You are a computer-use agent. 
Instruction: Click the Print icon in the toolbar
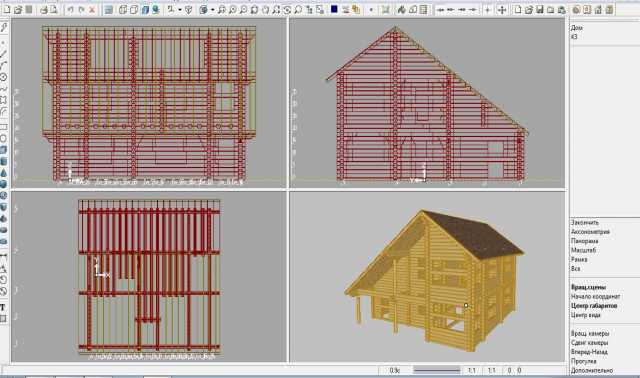click(x=44, y=9)
